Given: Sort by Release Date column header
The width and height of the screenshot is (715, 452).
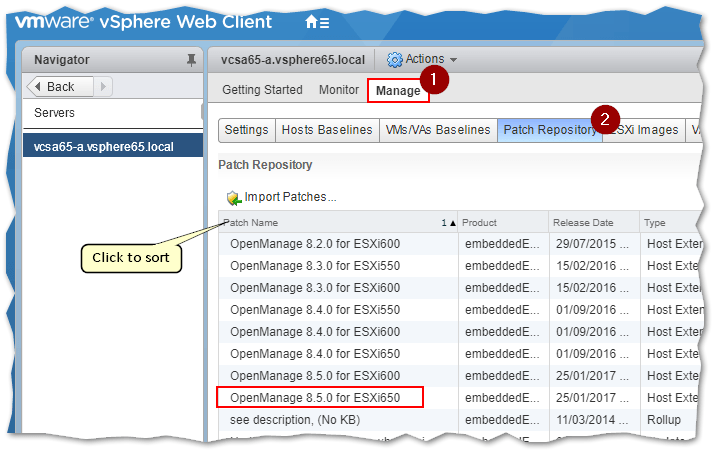Looking at the screenshot, I should coord(594,223).
